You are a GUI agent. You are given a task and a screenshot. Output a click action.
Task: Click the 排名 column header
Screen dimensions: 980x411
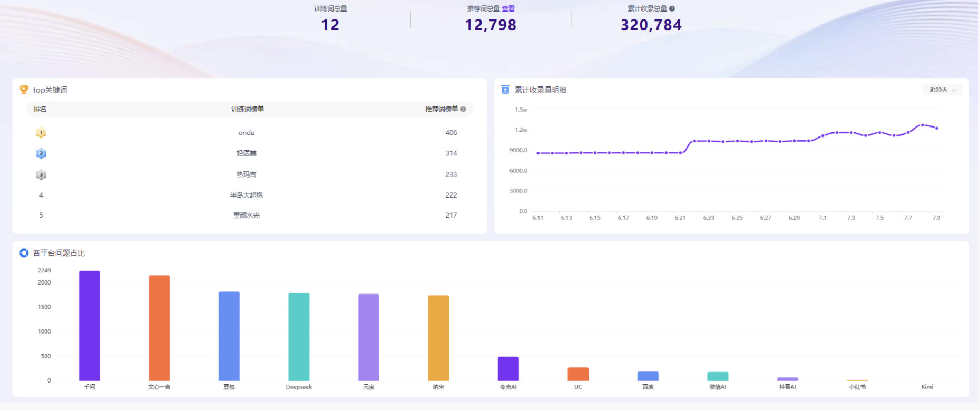coord(40,109)
